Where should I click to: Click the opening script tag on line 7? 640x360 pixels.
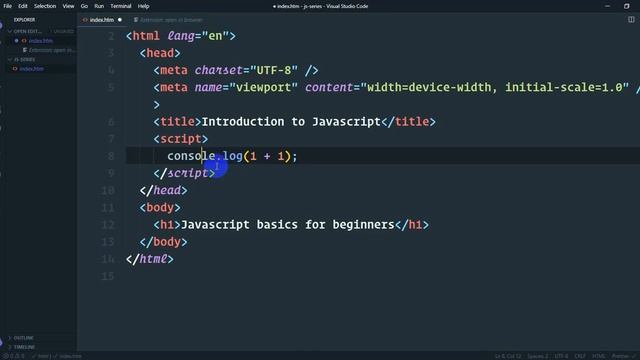(x=181, y=139)
